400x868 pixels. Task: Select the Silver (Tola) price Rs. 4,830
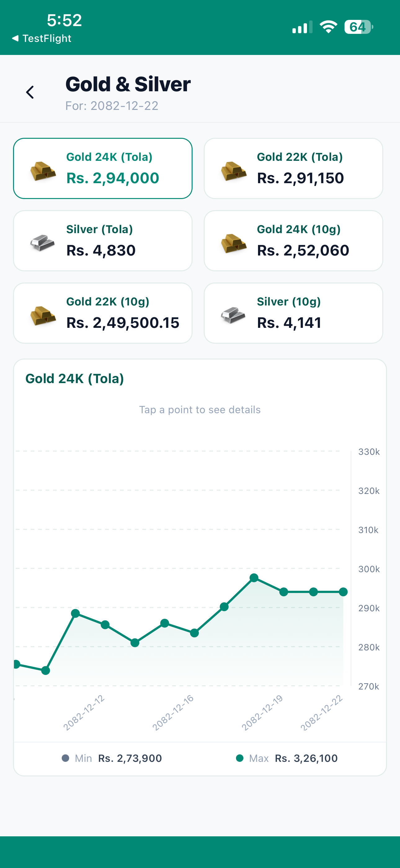[101, 250]
